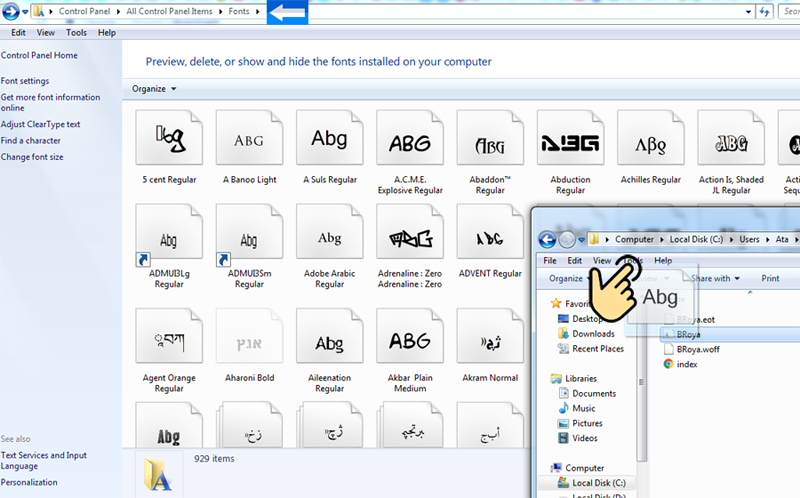This screenshot has width=800, height=498.
Task: Open Get more font information online
Action: click(x=51, y=102)
